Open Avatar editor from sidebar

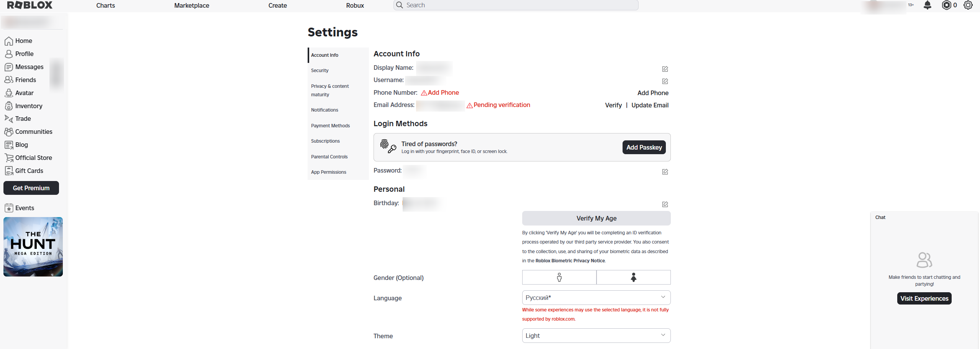click(x=19, y=93)
